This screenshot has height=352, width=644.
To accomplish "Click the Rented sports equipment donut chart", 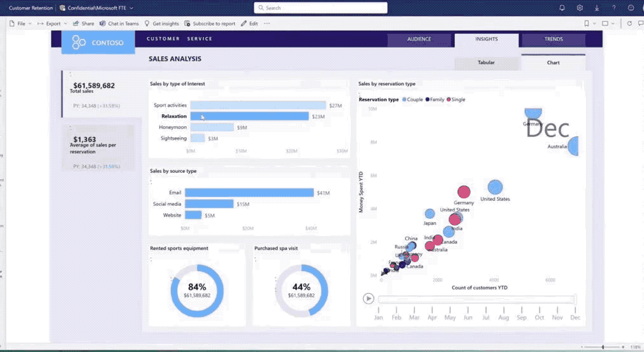I will (197, 291).
